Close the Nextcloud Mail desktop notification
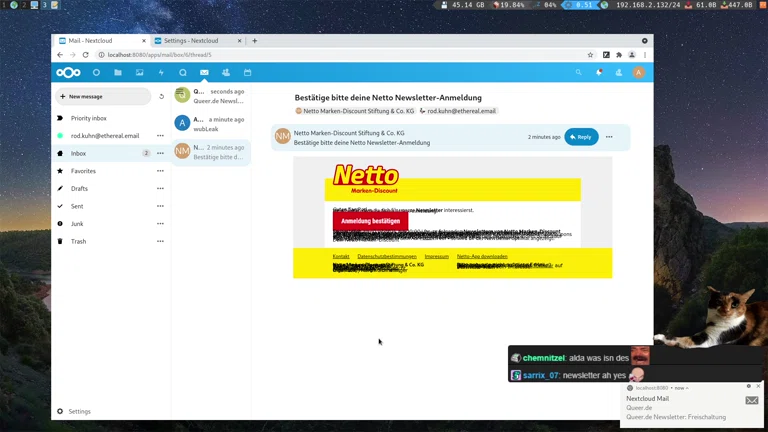The height and width of the screenshot is (432, 768). coord(758,386)
